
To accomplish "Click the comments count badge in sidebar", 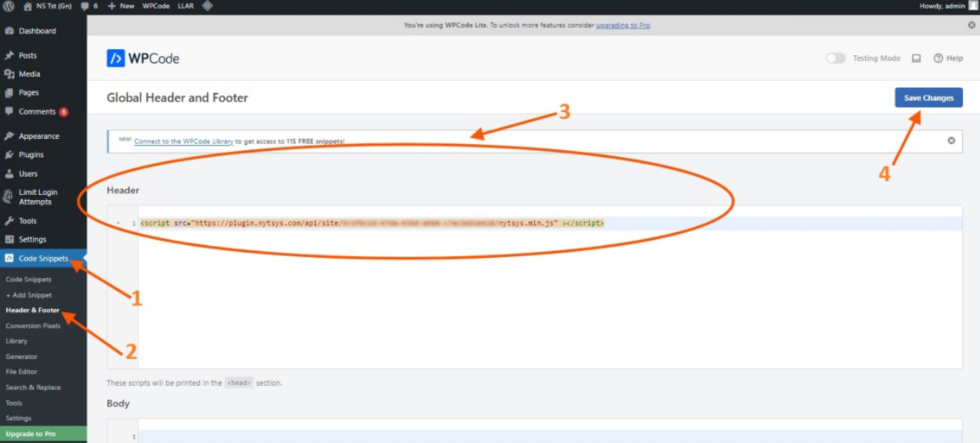I will pos(63,112).
